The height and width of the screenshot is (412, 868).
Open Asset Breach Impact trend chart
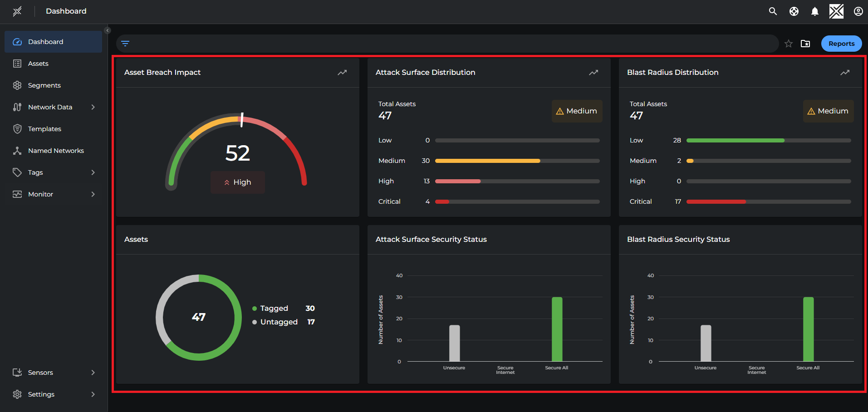pyautogui.click(x=342, y=73)
